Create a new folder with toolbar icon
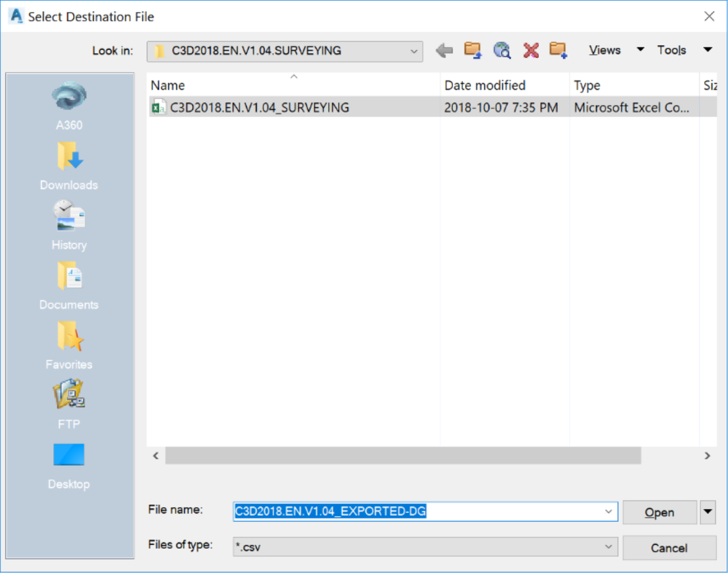This screenshot has height=573, width=728. (558, 50)
